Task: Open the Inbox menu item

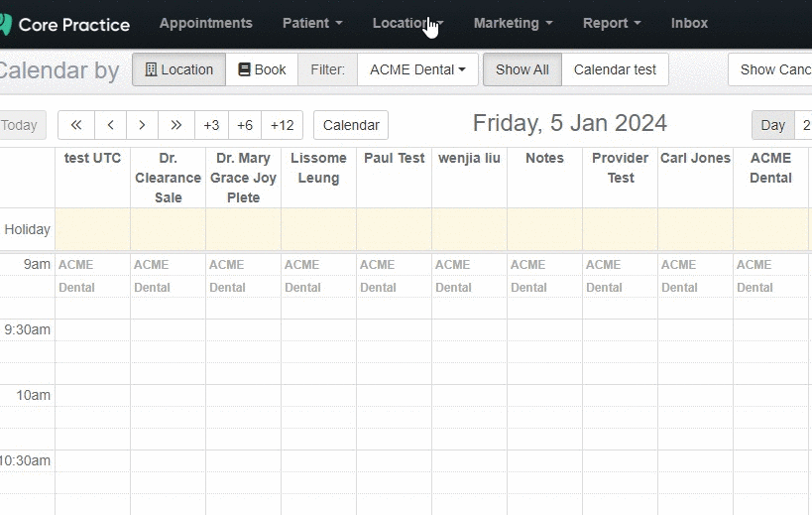Action: 689,23
